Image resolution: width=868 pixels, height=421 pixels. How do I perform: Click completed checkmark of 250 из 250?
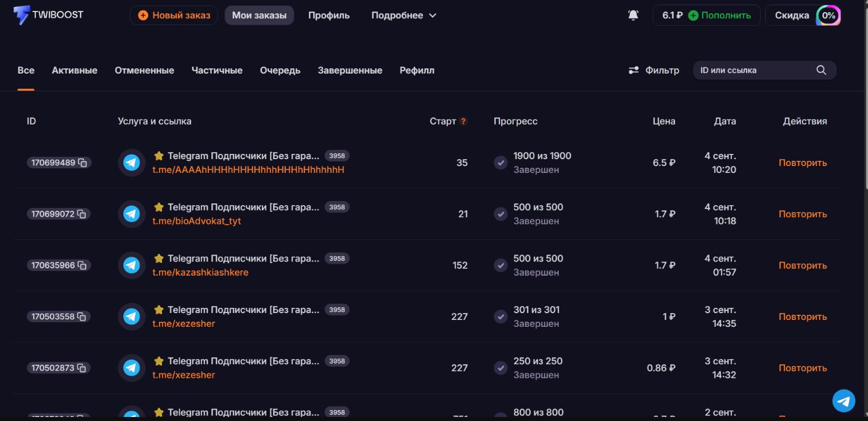tap(501, 368)
